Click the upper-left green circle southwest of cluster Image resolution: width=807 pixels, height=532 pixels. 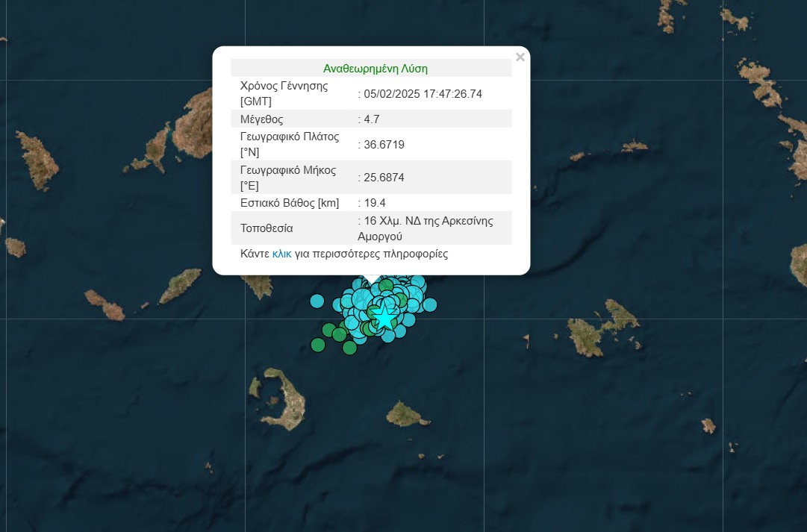pyautogui.click(x=328, y=330)
